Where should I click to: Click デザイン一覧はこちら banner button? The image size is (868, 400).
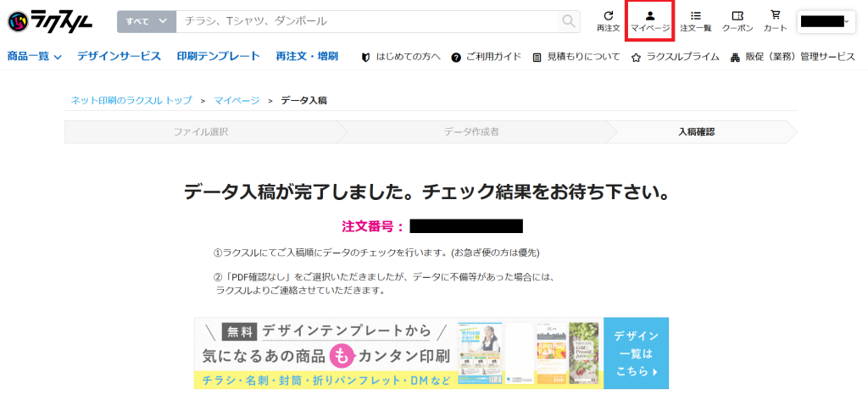pyautogui.click(x=636, y=353)
